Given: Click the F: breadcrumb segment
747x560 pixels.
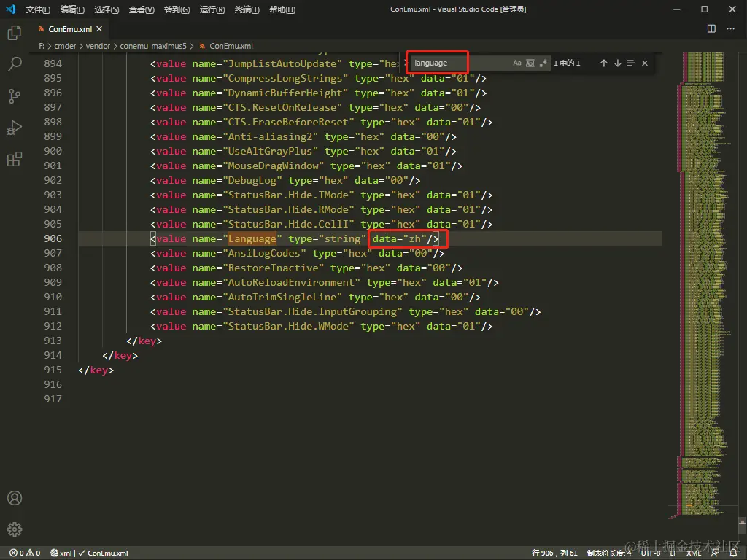Looking at the screenshot, I should point(42,46).
